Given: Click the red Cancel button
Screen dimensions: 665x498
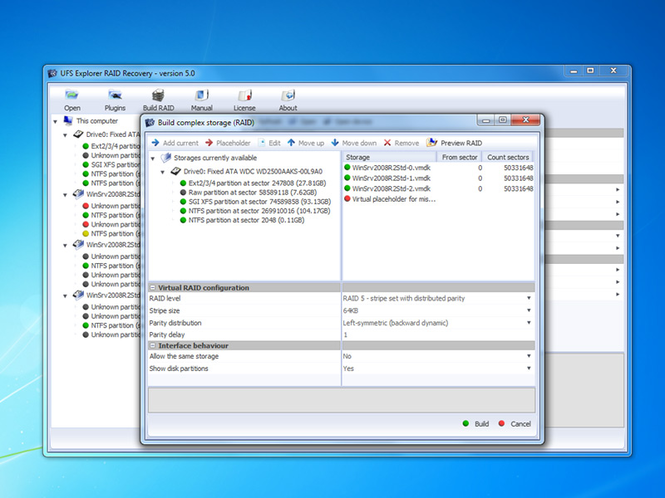Looking at the screenshot, I should 514,424.
